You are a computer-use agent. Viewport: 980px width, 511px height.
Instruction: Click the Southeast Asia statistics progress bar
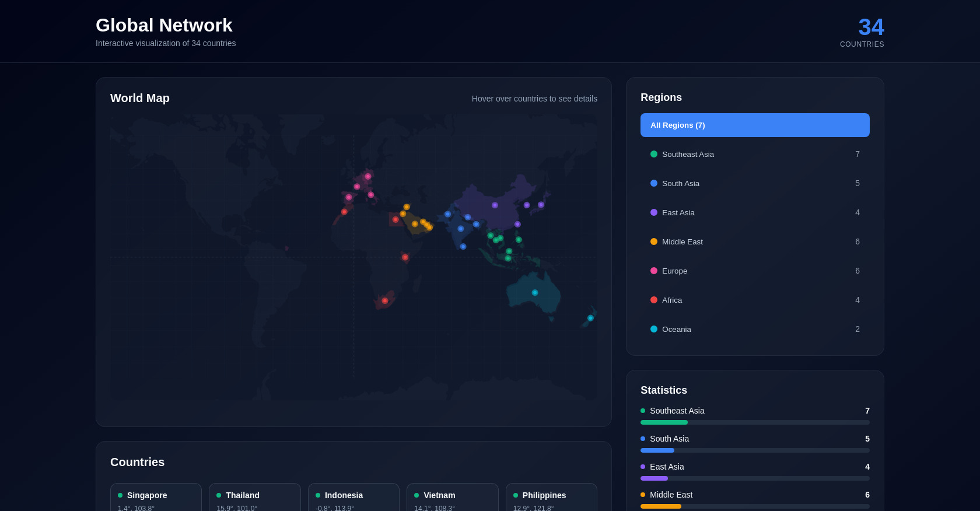[x=755, y=422]
